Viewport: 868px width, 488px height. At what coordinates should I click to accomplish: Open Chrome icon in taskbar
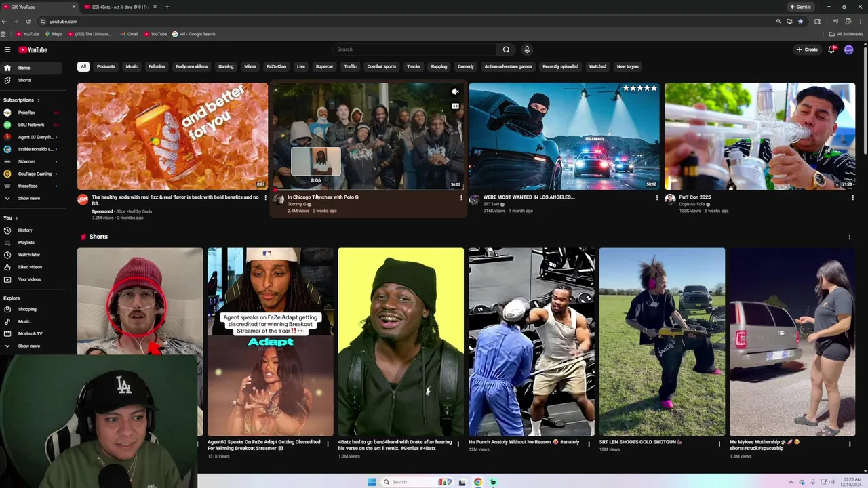[x=477, y=482]
